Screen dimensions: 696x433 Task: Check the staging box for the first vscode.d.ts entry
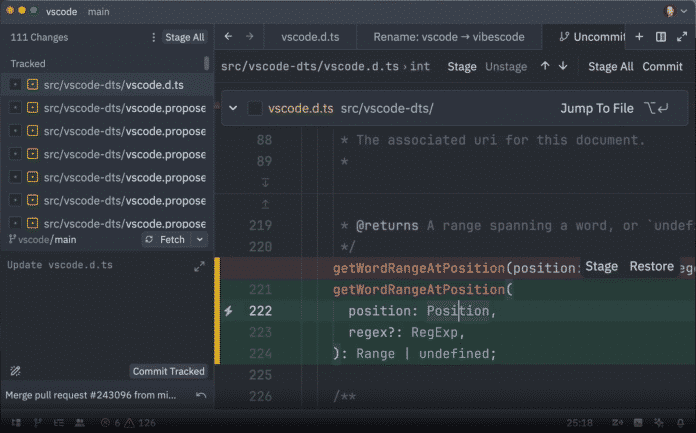tap(15, 85)
